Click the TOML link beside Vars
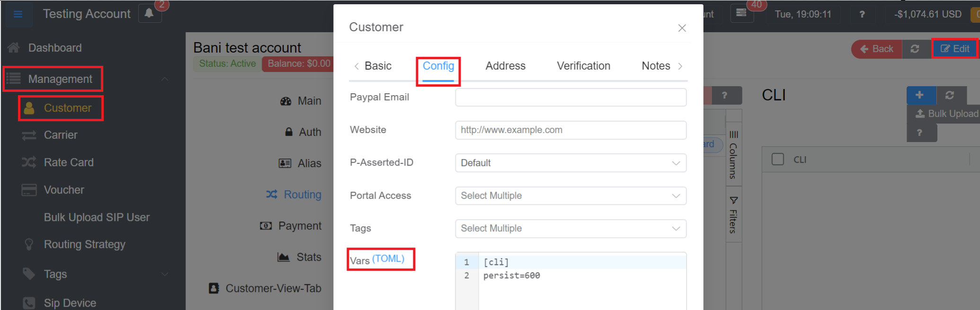Viewport: 980px width, 310px height. 388,259
